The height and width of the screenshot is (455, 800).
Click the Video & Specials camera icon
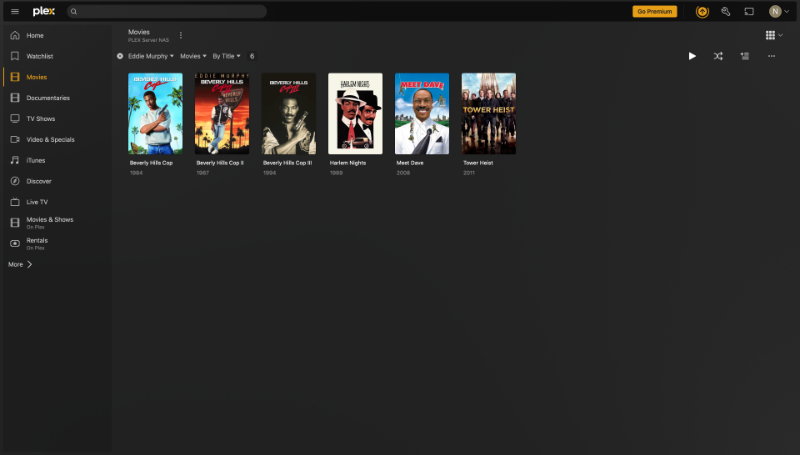tap(15, 140)
